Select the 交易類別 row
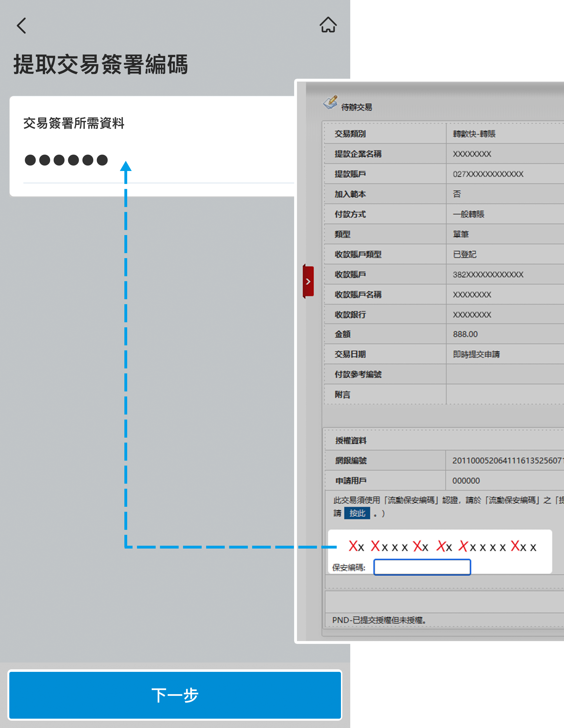 [350, 134]
